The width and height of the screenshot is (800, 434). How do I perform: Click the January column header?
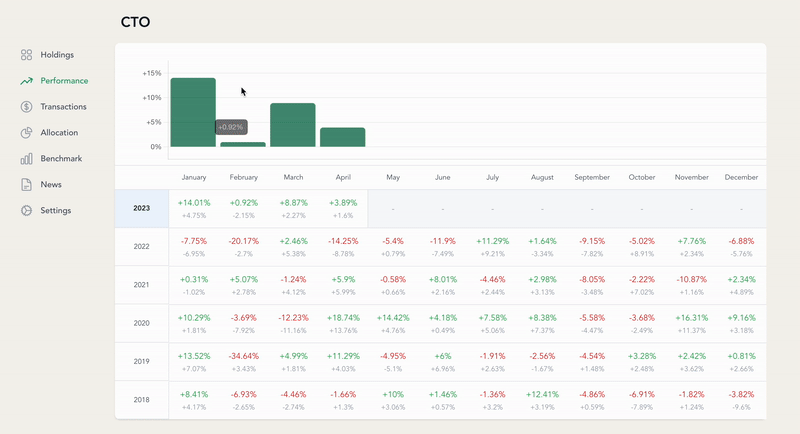[x=194, y=177]
